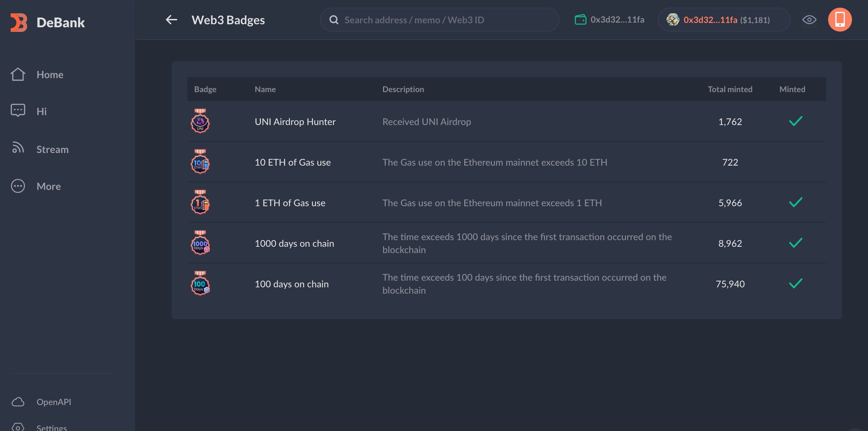Click the DeBank logo icon

click(19, 23)
